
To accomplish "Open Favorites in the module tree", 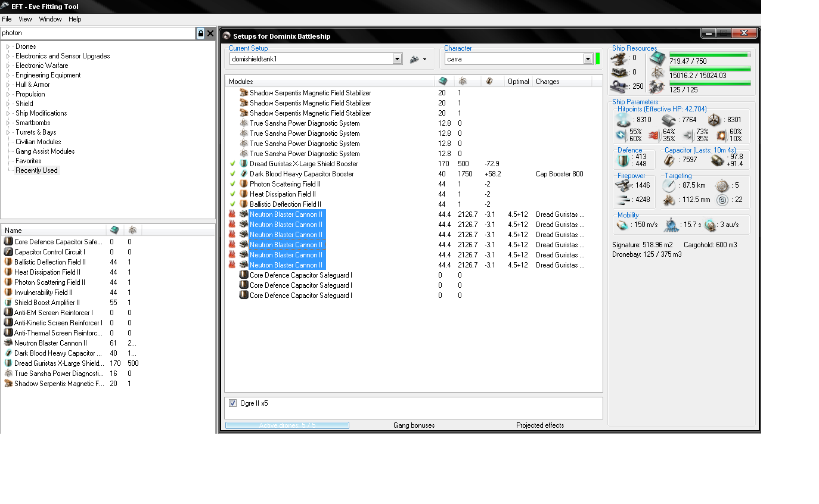I will [29, 161].
